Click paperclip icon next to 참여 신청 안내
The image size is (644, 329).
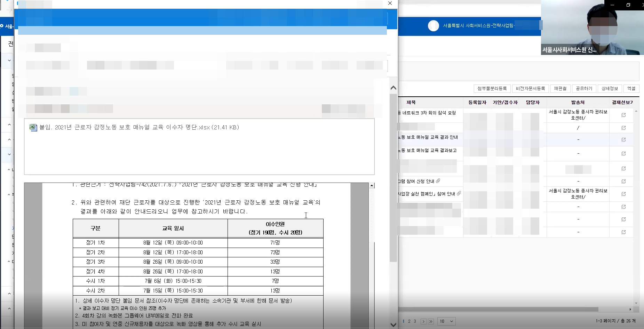pos(438,181)
